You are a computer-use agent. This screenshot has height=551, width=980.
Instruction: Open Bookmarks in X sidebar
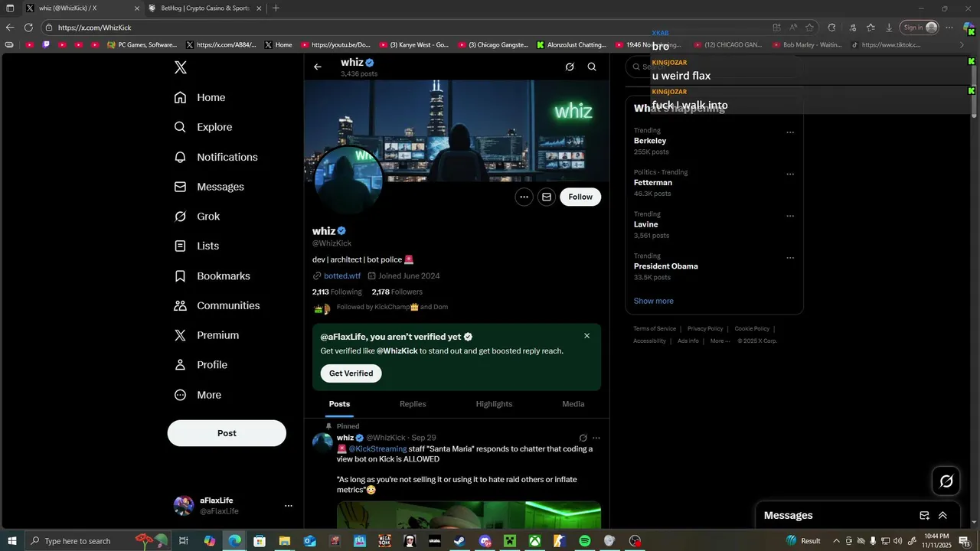coord(212,275)
